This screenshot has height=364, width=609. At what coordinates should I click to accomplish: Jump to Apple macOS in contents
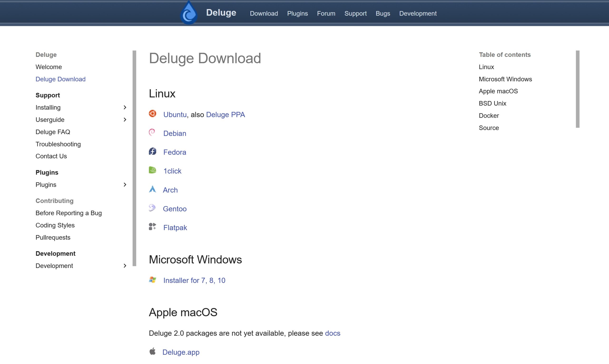click(498, 91)
